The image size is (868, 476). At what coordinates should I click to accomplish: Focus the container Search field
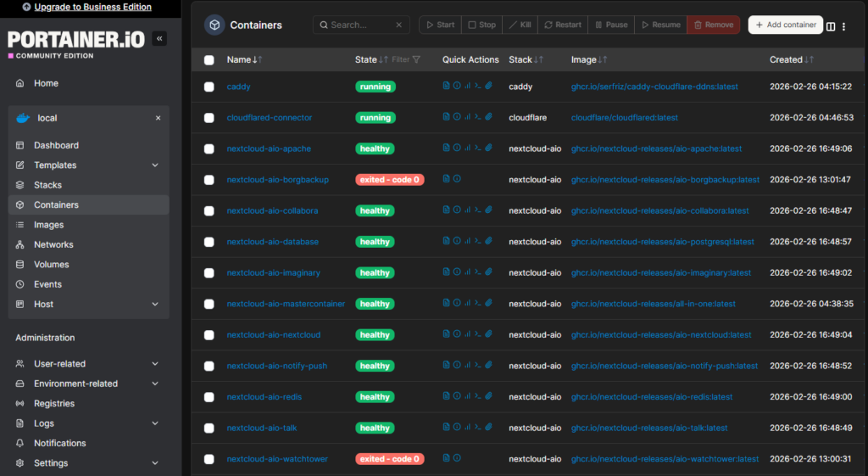point(364,25)
